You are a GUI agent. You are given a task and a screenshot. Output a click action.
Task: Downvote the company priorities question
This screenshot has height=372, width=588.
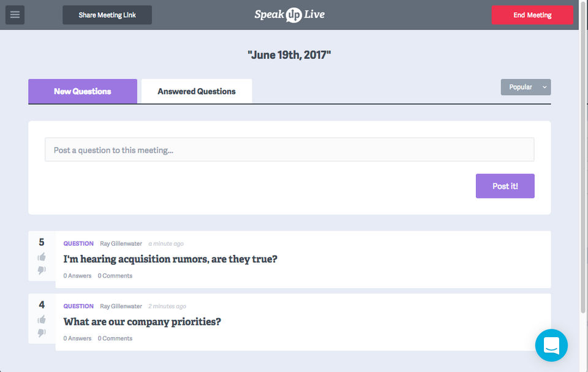click(x=42, y=333)
